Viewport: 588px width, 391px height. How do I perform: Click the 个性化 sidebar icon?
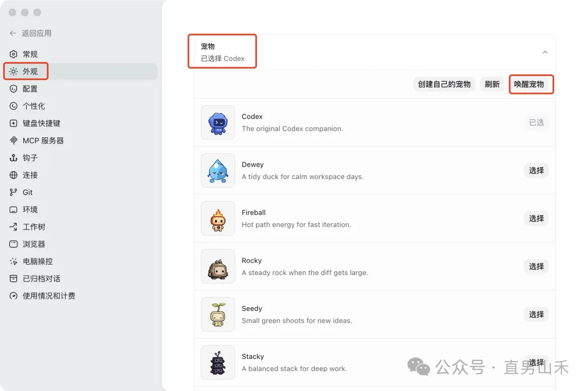coord(14,106)
